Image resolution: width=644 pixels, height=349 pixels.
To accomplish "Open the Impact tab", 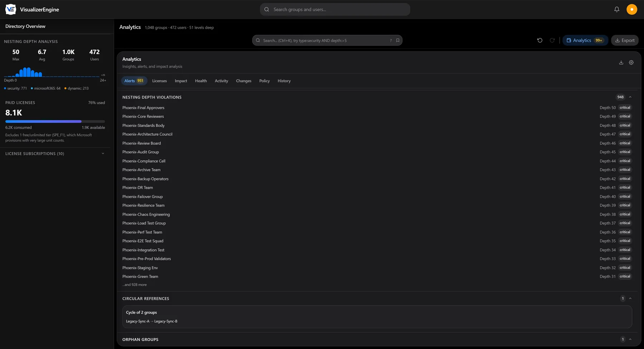I will tap(181, 81).
